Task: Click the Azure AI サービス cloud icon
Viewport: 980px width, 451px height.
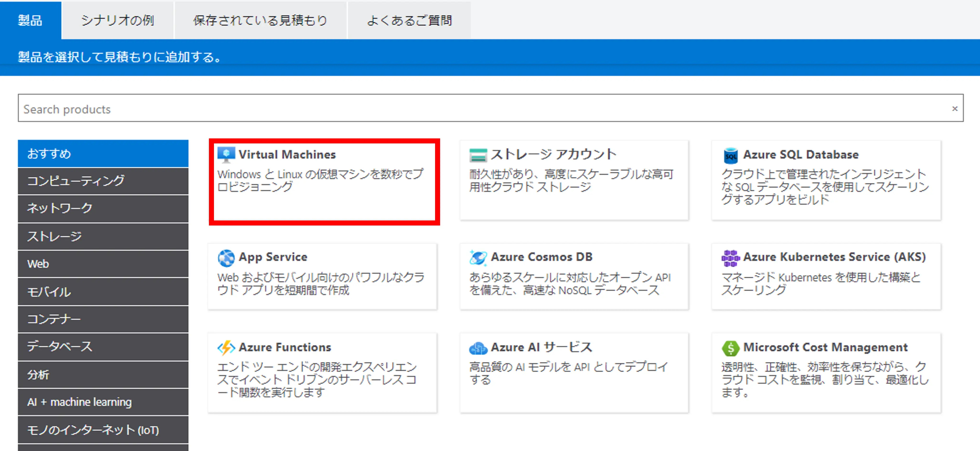Action: click(478, 348)
